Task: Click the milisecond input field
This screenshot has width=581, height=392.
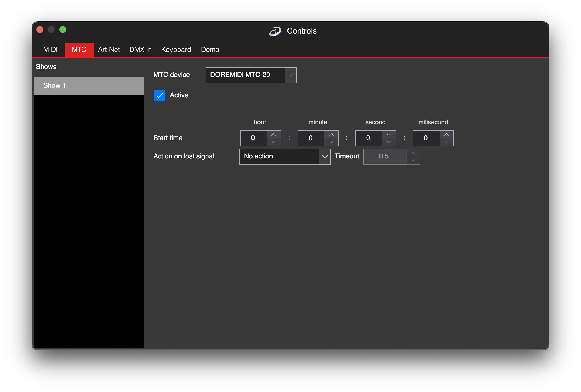Action: click(x=426, y=138)
